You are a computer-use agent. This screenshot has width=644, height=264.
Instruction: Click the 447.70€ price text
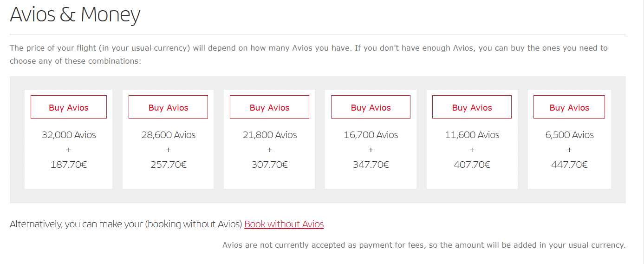[570, 165]
